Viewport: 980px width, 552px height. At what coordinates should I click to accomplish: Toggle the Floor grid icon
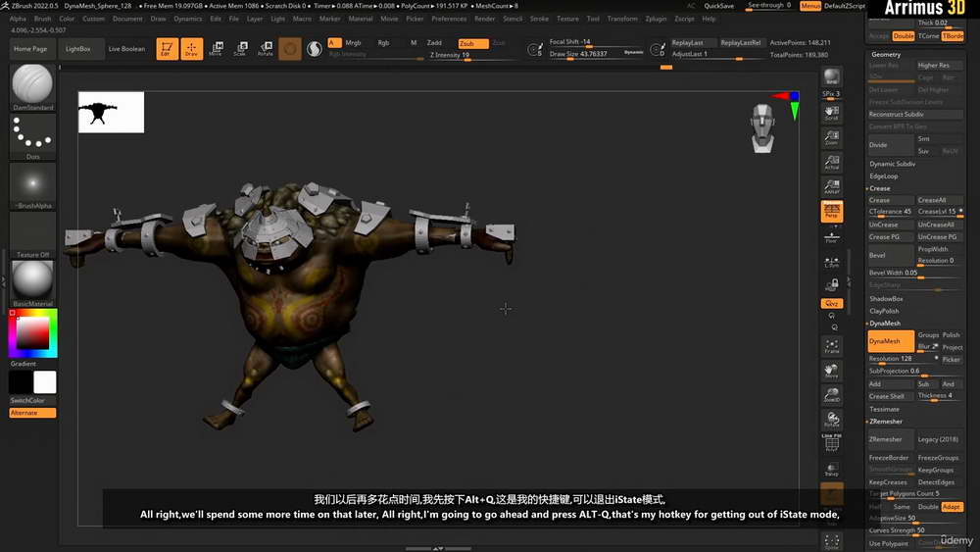point(832,237)
